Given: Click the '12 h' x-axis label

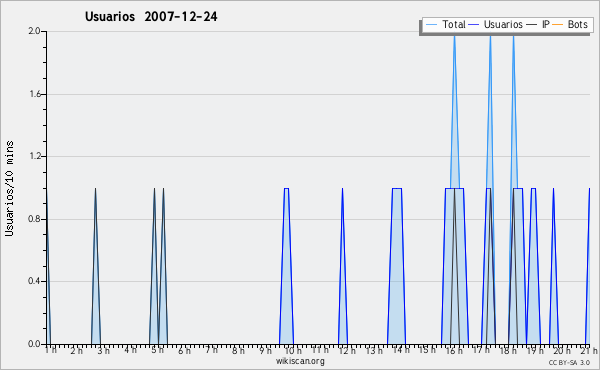Looking at the screenshot, I should coord(347,350).
